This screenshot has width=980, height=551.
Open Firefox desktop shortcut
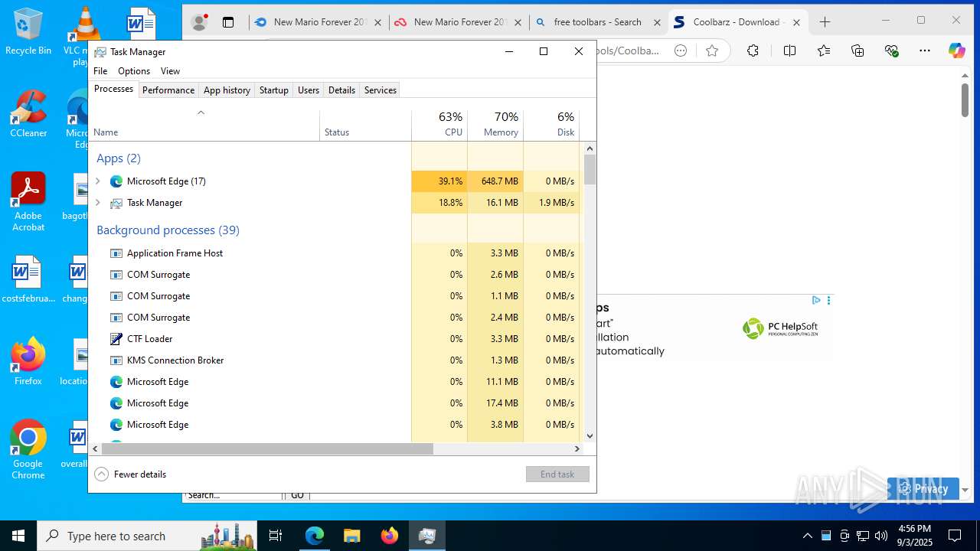(x=28, y=361)
